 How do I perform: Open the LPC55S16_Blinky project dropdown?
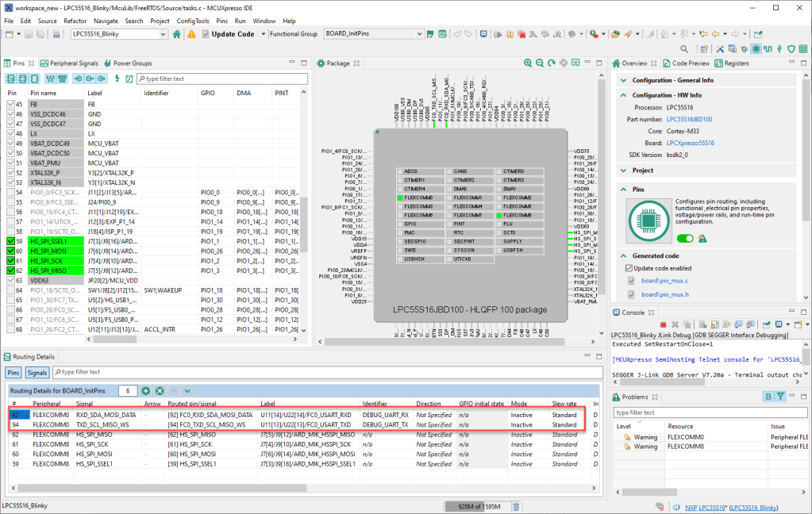(x=164, y=34)
